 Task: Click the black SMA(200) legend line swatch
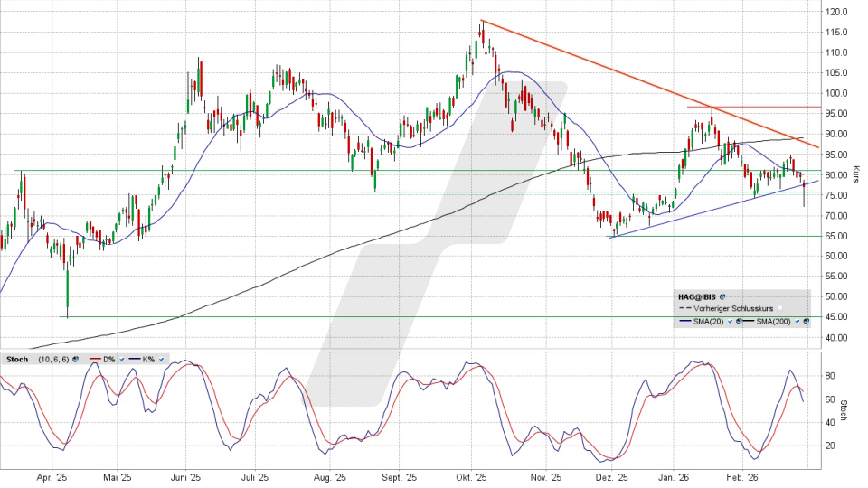point(749,321)
